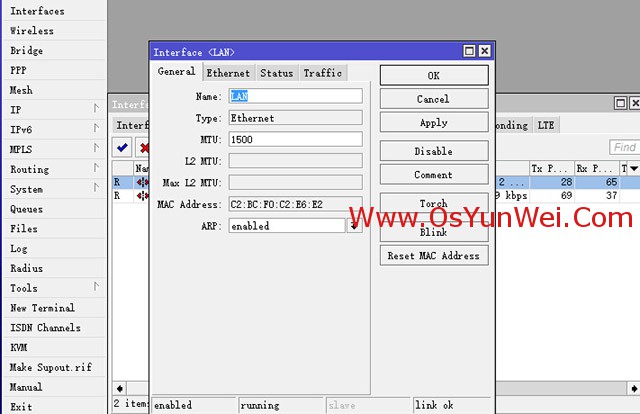Close the Interface <LAN> dialog
Image resolution: width=640 pixels, height=414 pixels.
point(484,51)
